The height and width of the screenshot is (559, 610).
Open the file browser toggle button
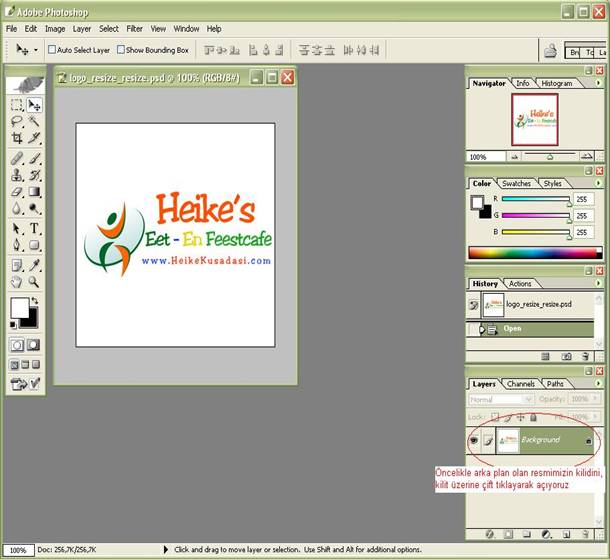coord(550,51)
